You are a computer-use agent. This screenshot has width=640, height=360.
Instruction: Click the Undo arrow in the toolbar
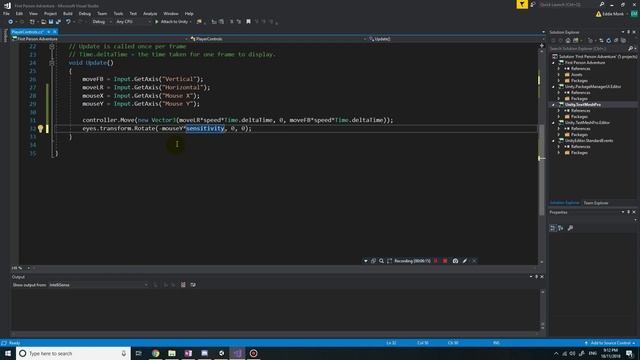tap(68, 22)
